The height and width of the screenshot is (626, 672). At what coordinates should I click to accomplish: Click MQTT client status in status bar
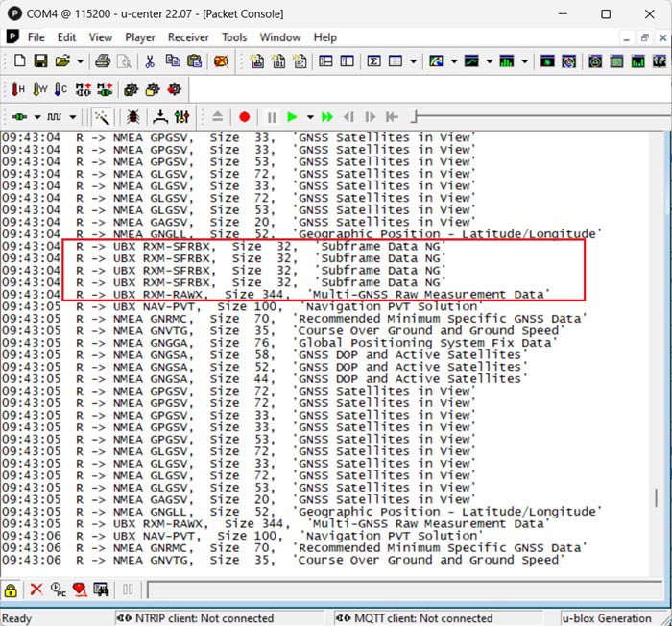pyautogui.click(x=423, y=618)
